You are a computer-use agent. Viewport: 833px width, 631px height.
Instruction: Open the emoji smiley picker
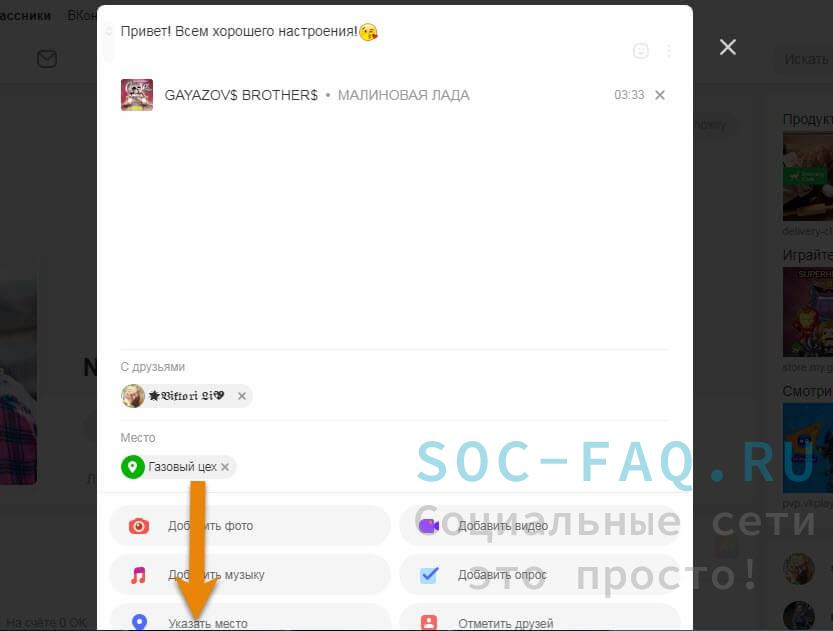click(x=641, y=52)
